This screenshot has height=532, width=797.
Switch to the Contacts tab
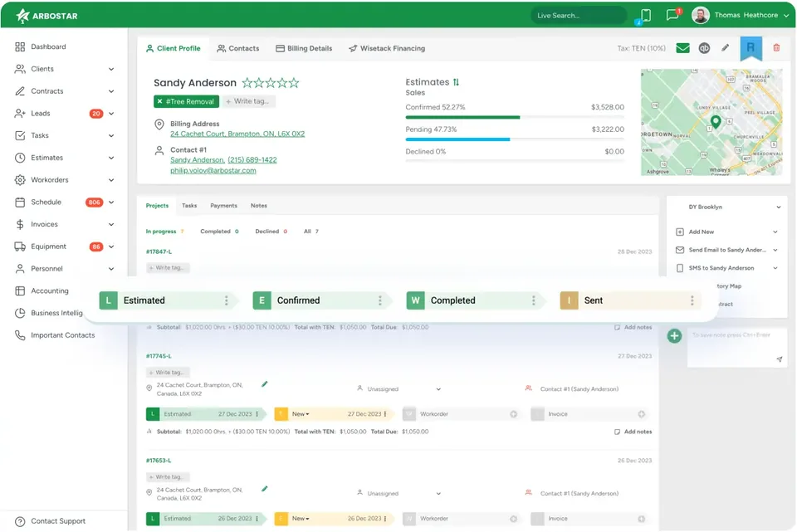(x=238, y=48)
